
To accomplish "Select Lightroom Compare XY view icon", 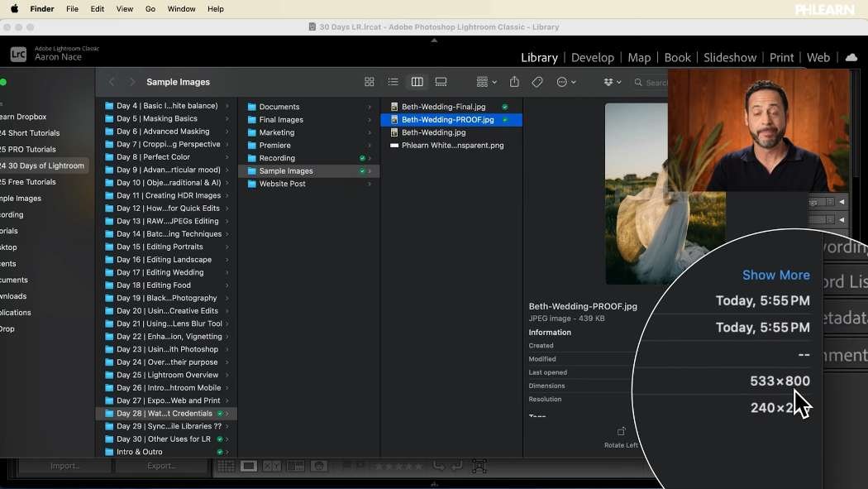I will pos(272,467).
